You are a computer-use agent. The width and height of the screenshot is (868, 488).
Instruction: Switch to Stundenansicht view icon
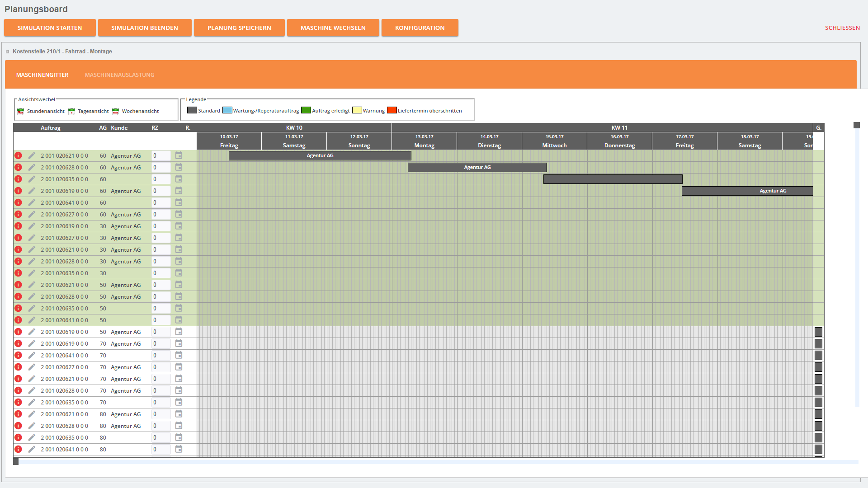21,111
